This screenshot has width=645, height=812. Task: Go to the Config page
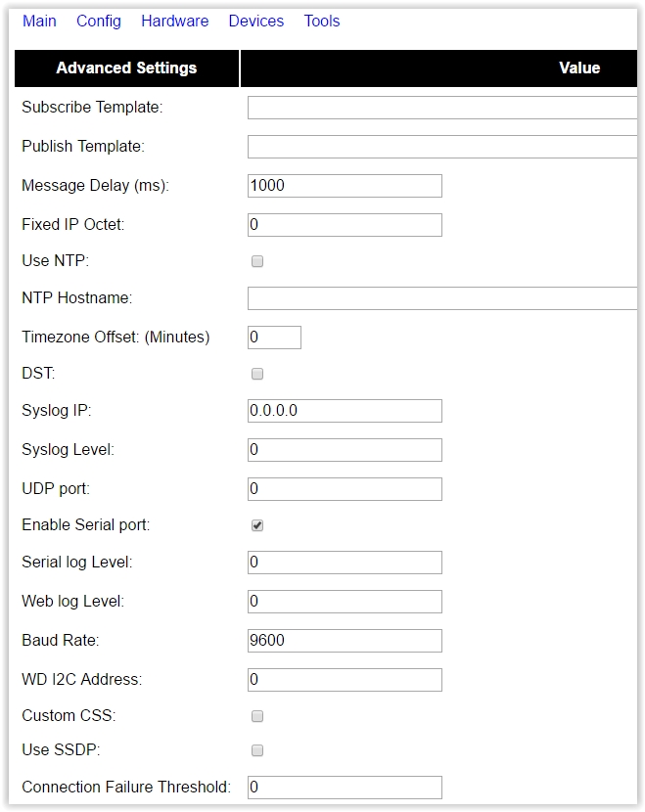point(99,22)
